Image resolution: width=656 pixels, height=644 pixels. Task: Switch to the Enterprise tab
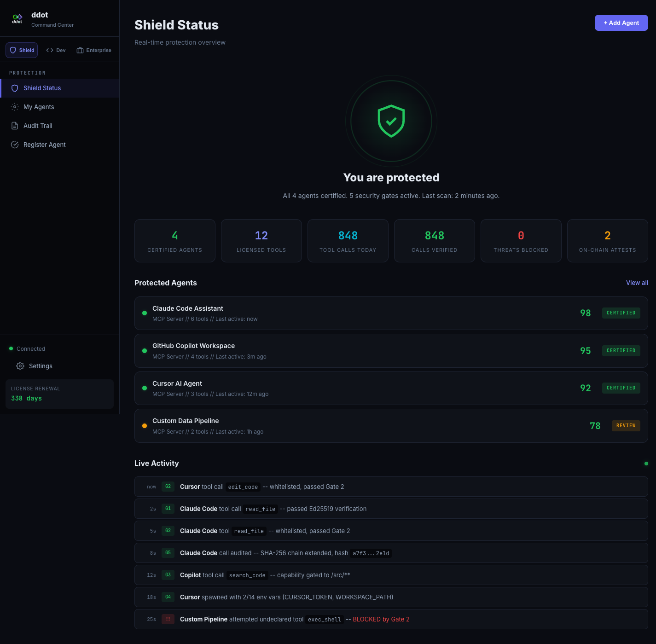(94, 50)
